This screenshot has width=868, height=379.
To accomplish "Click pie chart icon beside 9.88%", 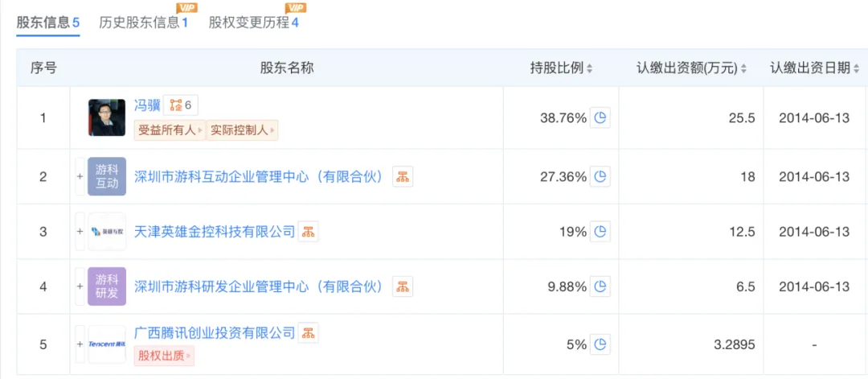I will [600, 286].
